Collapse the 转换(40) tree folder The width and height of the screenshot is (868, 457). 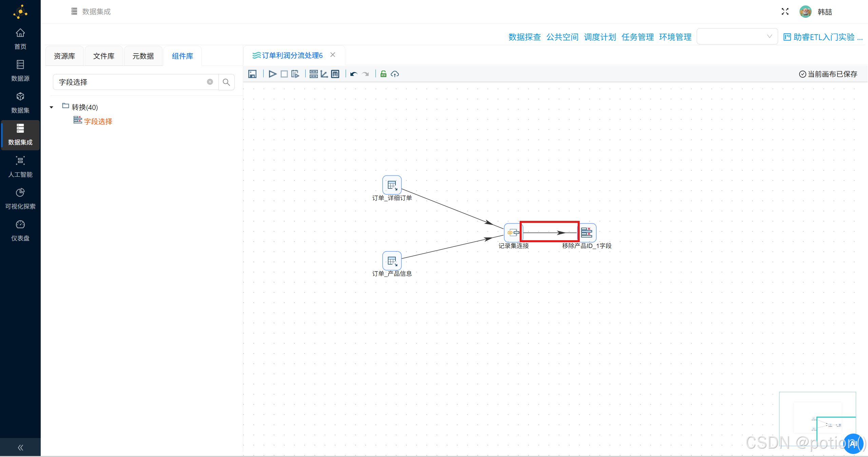coord(52,107)
